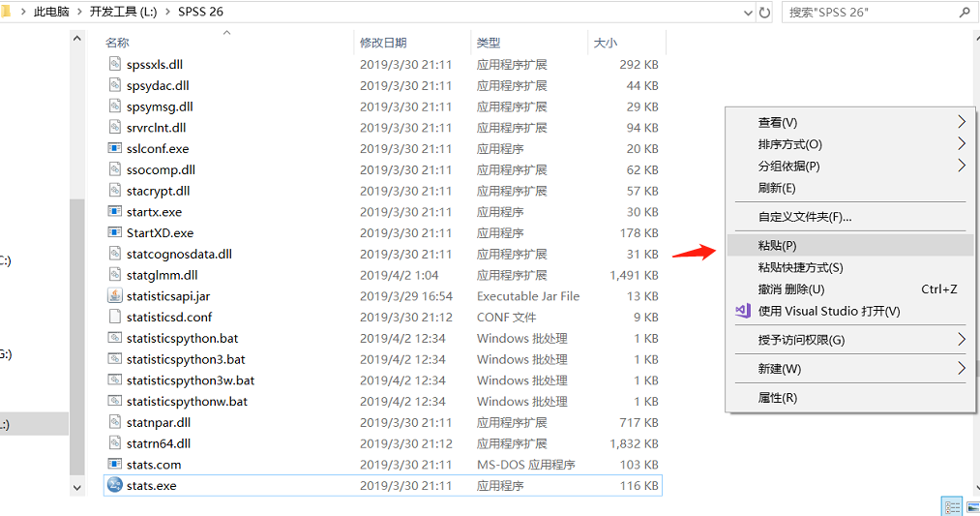The image size is (980, 516).
Task: Click the 1,832 KB size cell
Action: pos(634,443)
